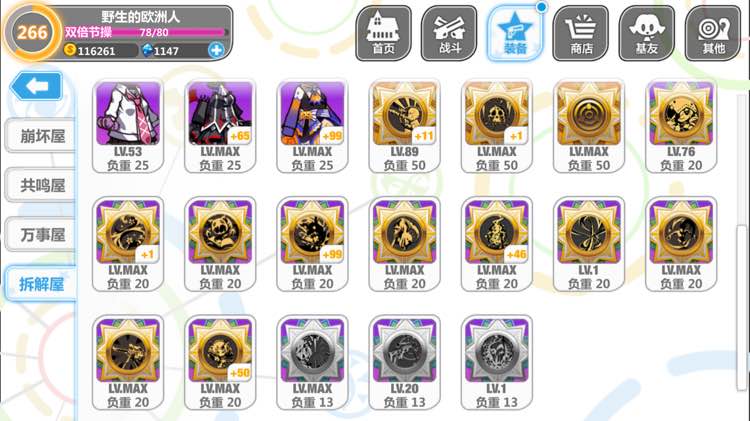Select the LV.53 white shirt costume
The height and width of the screenshot is (421, 750).
click(x=128, y=126)
